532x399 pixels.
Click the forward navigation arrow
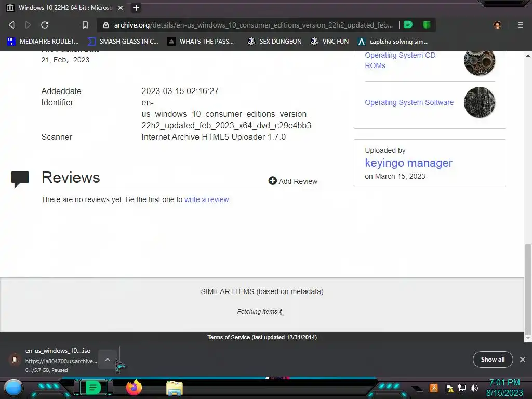[28, 25]
